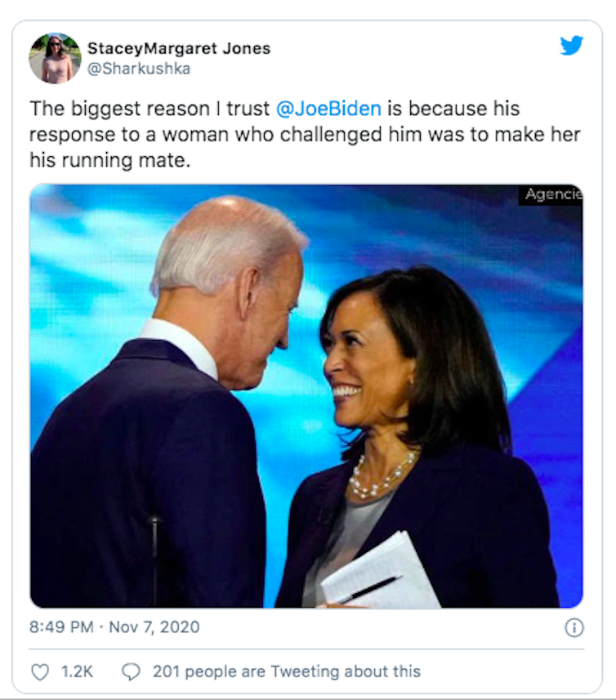Click the reply speech bubble icon
Image resolution: width=616 pixels, height=700 pixels.
point(131,671)
